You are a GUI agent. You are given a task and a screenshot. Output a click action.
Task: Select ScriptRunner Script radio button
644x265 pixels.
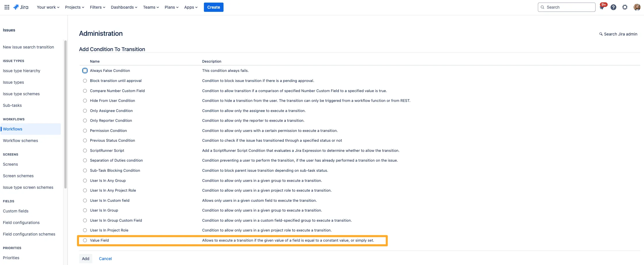point(85,150)
